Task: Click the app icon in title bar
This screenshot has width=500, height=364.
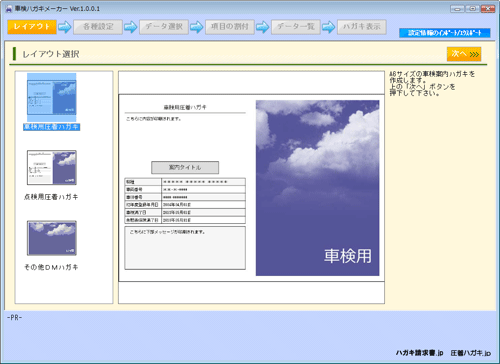Action: pos(9,9)
